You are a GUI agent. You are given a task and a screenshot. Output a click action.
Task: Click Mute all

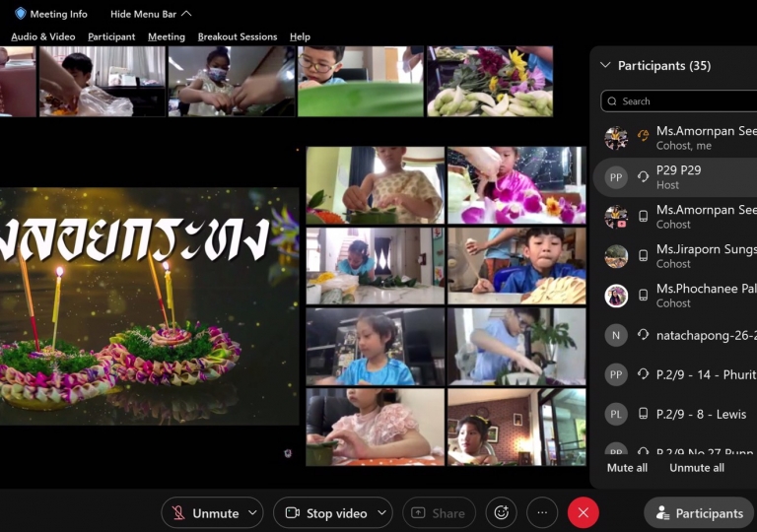pos(627,468)
